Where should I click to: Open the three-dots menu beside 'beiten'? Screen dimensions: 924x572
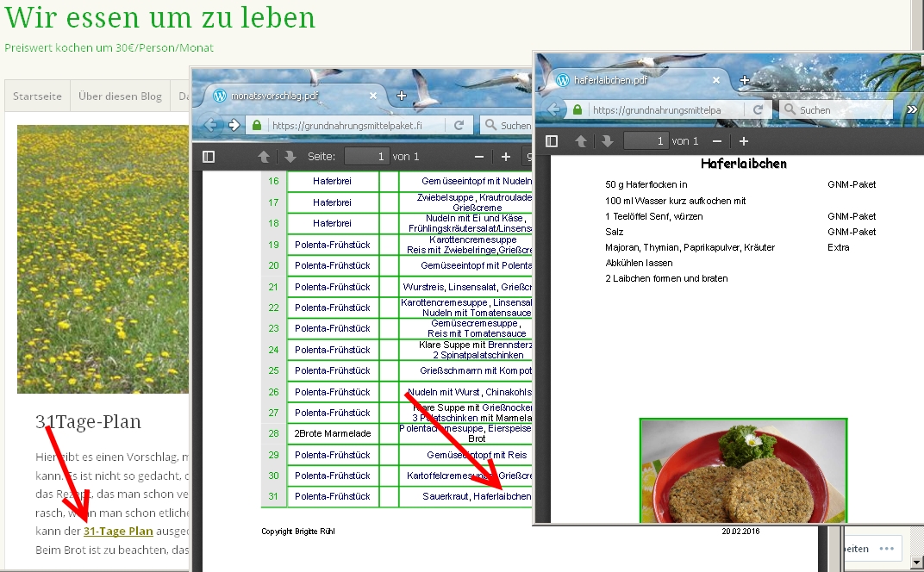pos(887,549)
